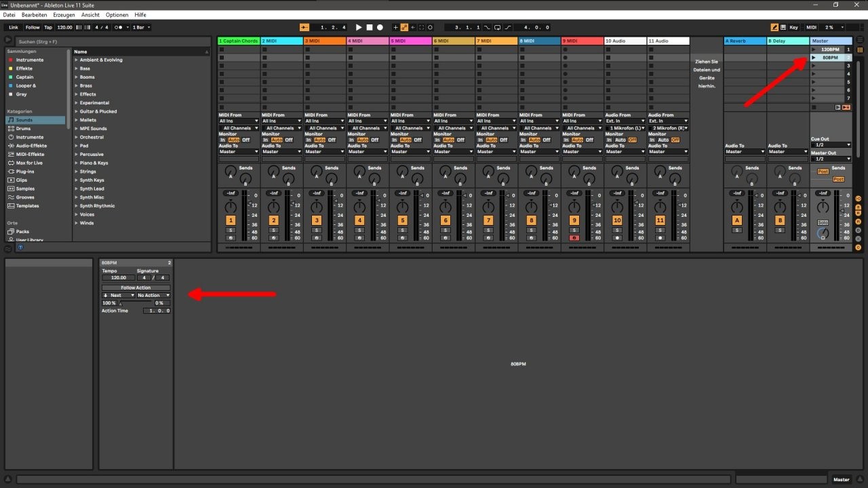Open Follow Action B dropdown showing No Action
This screenshot has width=868, height=488.
[153, 296]
